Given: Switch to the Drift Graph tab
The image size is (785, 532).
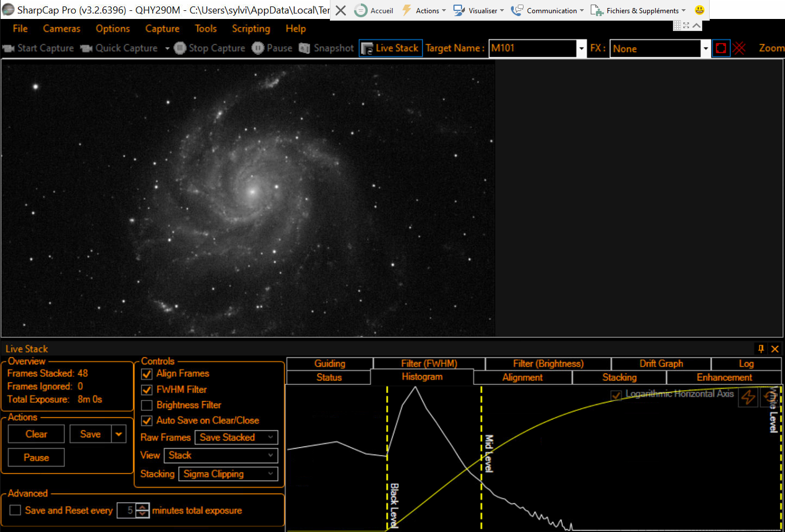Looking at the screenshot, I should pyautogui.click(x=661, y=364).
